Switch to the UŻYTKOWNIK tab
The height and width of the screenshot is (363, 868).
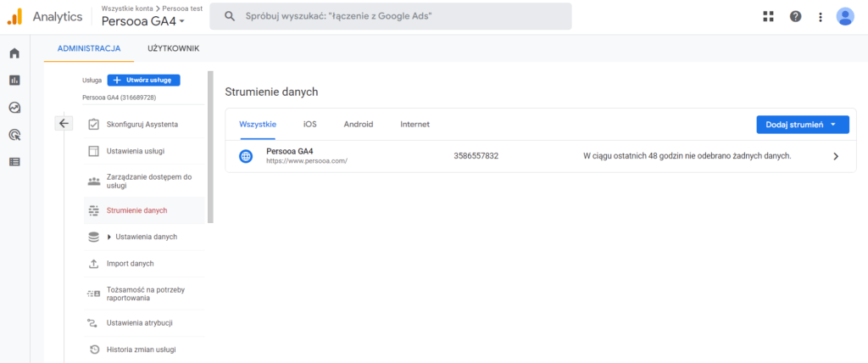click(173, 49)
